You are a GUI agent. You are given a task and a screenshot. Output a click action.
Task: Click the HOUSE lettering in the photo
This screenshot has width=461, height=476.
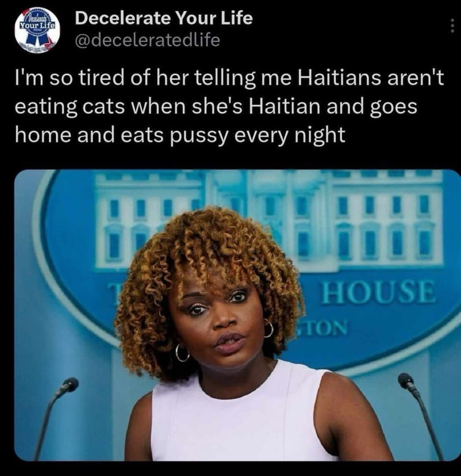click(378, 292)
